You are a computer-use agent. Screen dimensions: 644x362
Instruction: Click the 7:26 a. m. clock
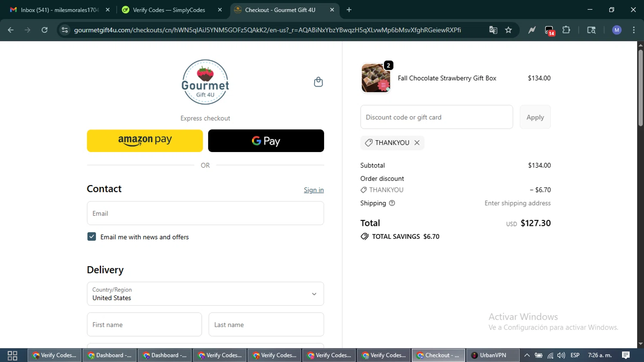pyautogui.click(x=600, y=355)
